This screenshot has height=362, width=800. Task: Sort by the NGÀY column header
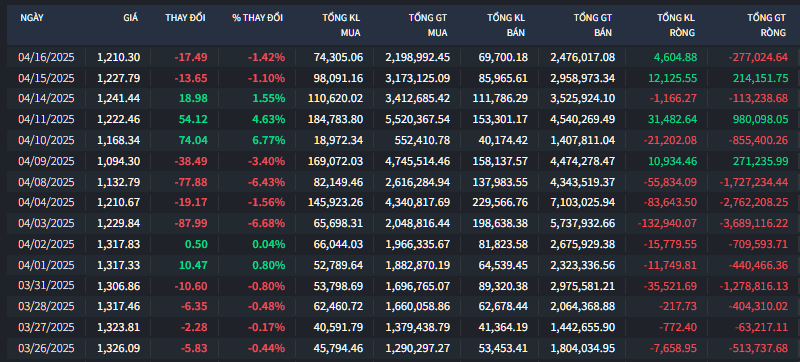32,18
